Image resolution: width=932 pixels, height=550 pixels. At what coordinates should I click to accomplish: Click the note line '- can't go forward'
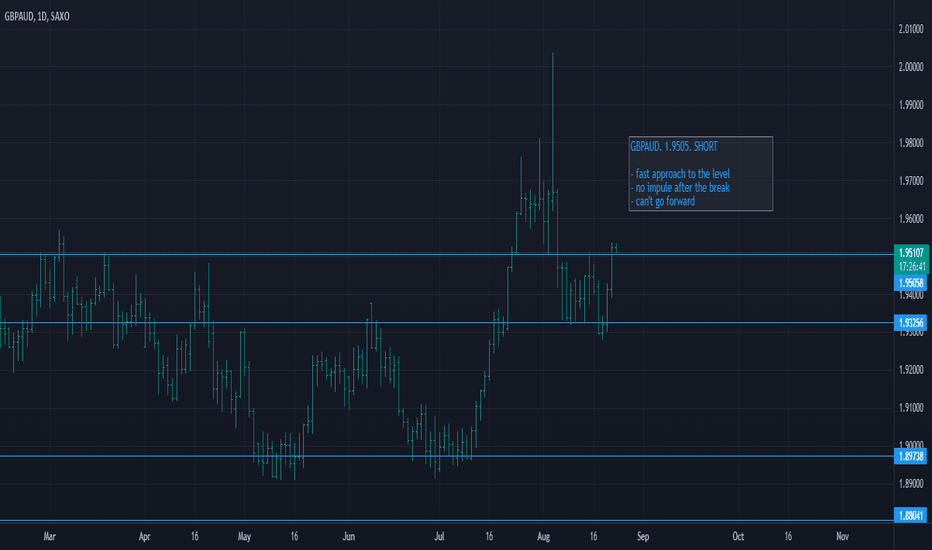click(663, 201)
